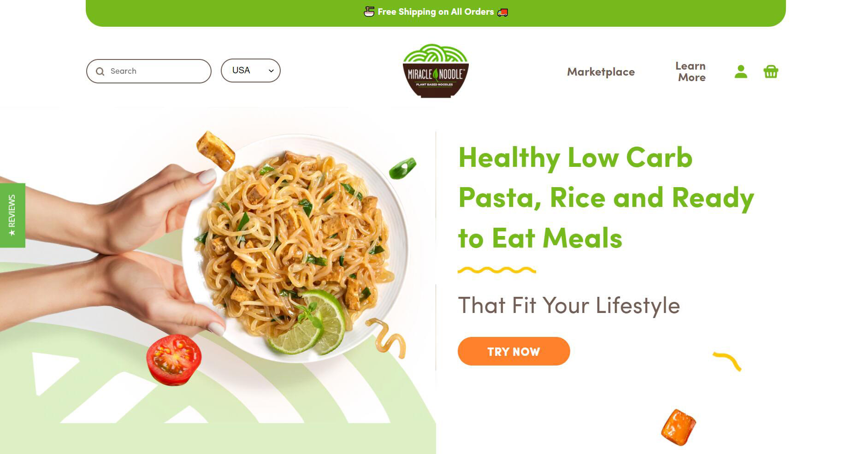Click the Miracle Noodle logo
Viewport: 868px width, 454px height.
(x=436, y=71)
